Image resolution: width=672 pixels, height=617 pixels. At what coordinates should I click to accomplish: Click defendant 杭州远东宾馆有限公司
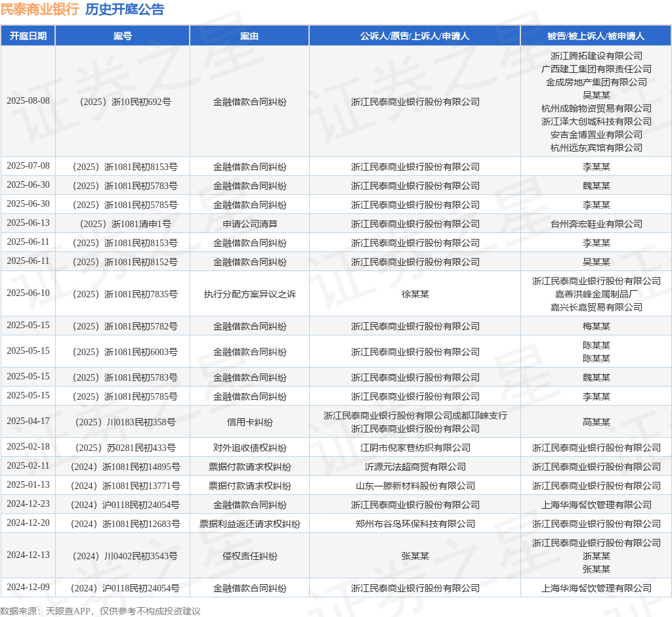(x=596, y=148)
